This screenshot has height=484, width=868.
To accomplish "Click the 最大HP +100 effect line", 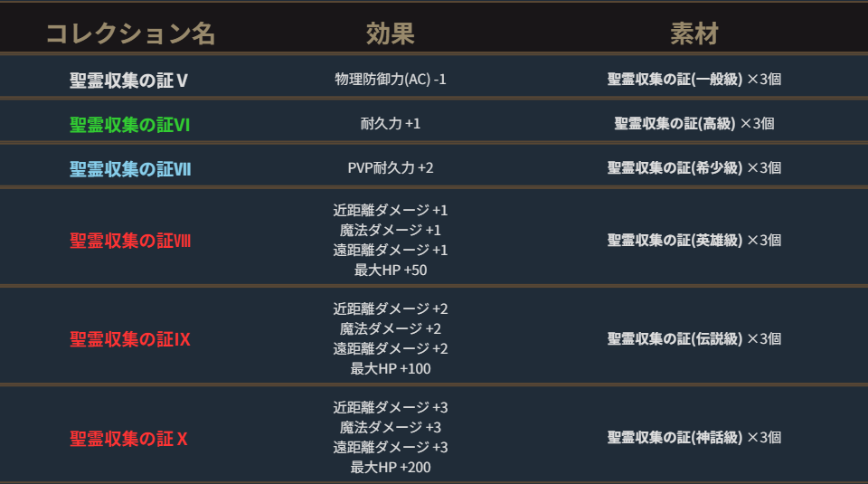I will [x=391, y=368].
